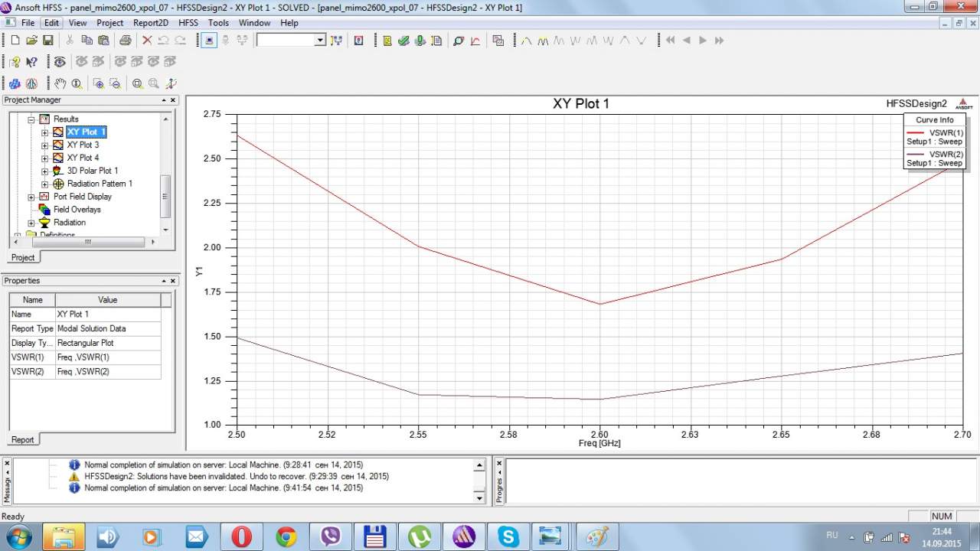Expand the Port Field Display node
Viewport: 980px width, 551px height.
click(31, 197)
